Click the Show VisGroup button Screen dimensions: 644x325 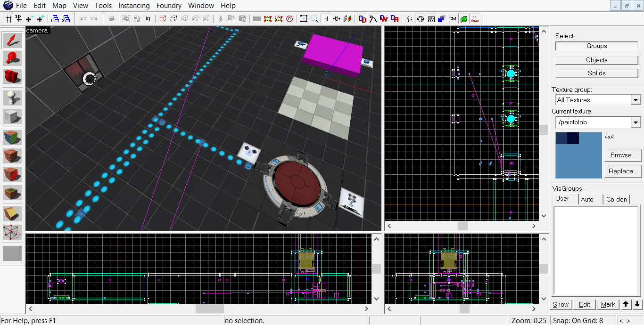tap(561, 304)
